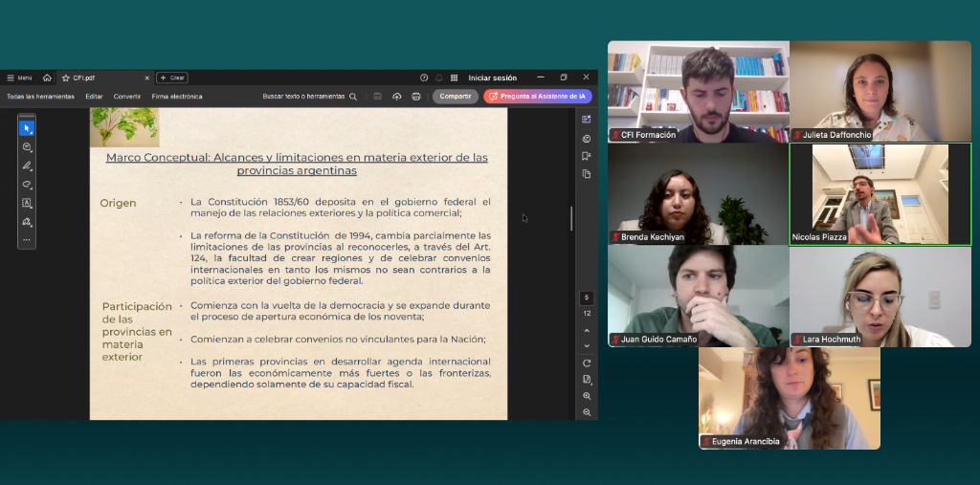Open page display settings icon
The image size is (980, 485).
(587, 380)
